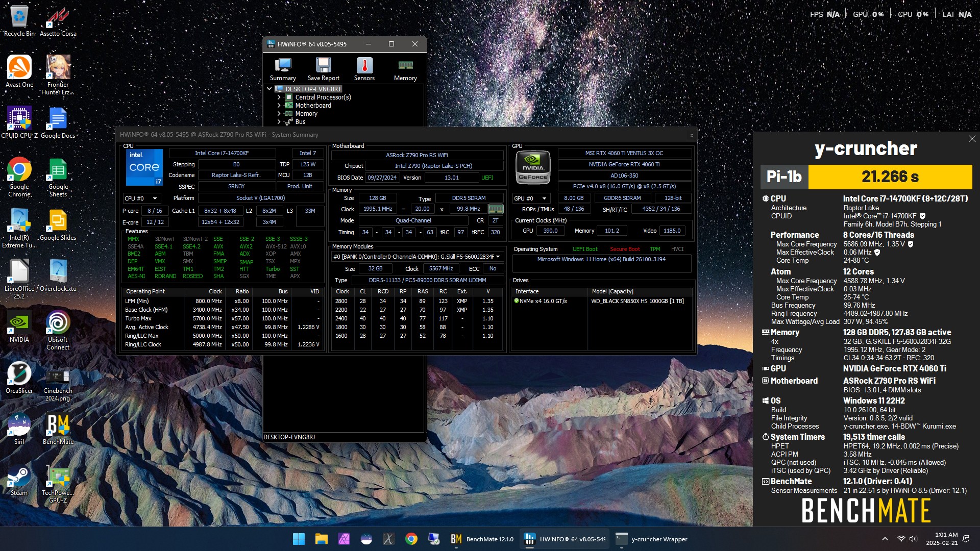Open the clock showing 1:01 AM
Screen dimensions: 980x551
[942, 539]
